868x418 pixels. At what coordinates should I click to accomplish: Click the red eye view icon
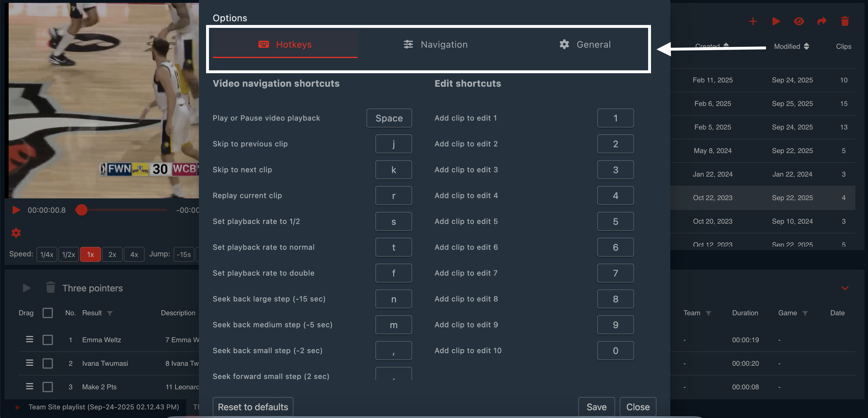pos(798,22)
